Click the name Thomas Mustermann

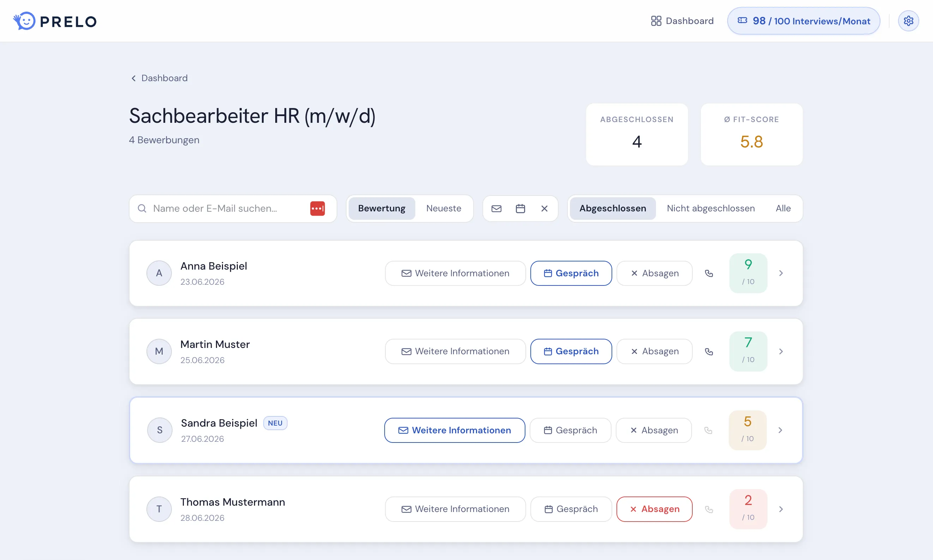(x=233, y=502)
